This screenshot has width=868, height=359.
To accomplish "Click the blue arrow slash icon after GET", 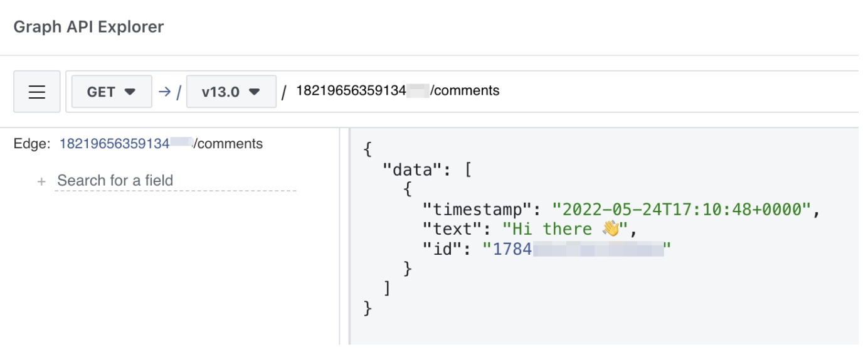I will [x=169, y=92].
